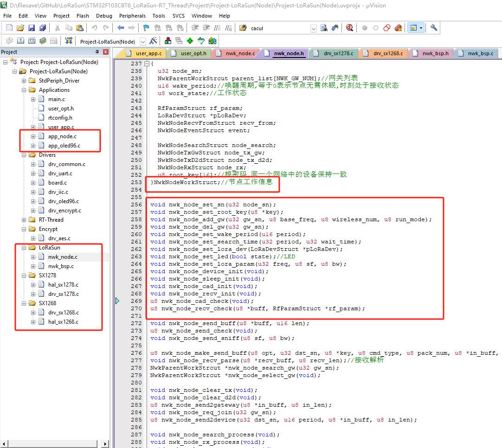502x448 pixels.
Task: Expand main.c file dependencies
Action: [x=33, y=99]
